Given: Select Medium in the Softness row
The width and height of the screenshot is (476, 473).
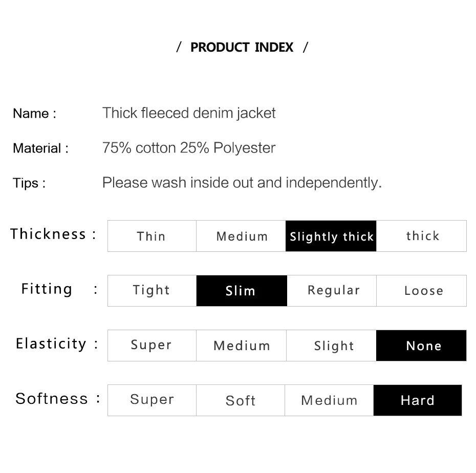Looking at the screenshot, I should (x=329, y=400).
